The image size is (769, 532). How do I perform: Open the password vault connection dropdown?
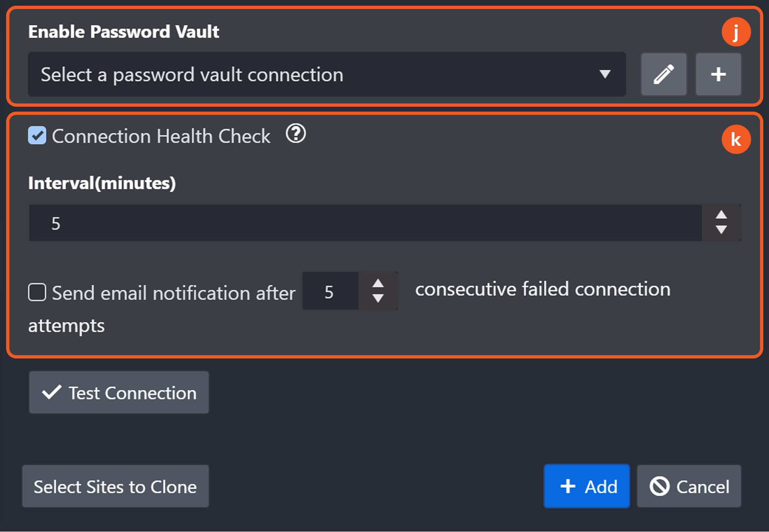pyautogui.click(x=327, y=74)
